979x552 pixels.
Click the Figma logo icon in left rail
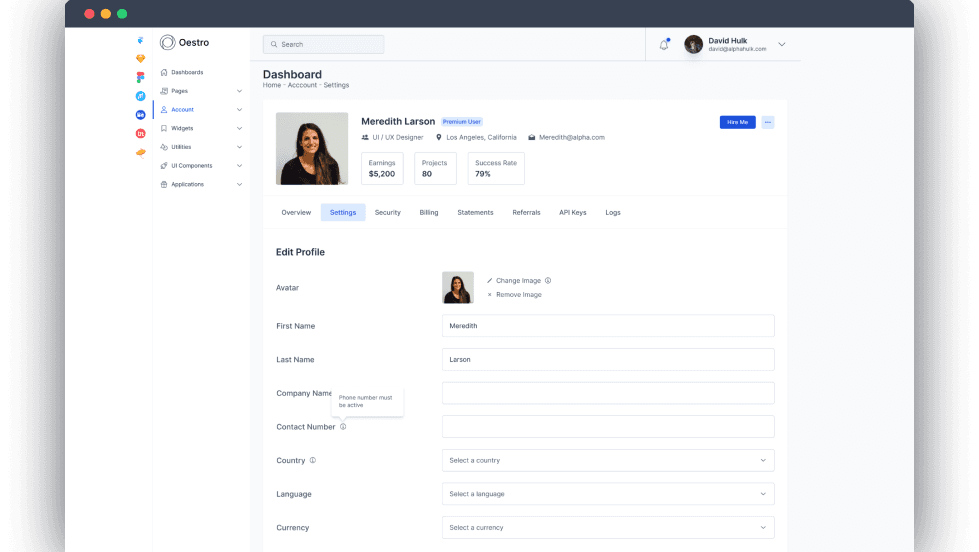pyautogui.click(x=140, y=77)
